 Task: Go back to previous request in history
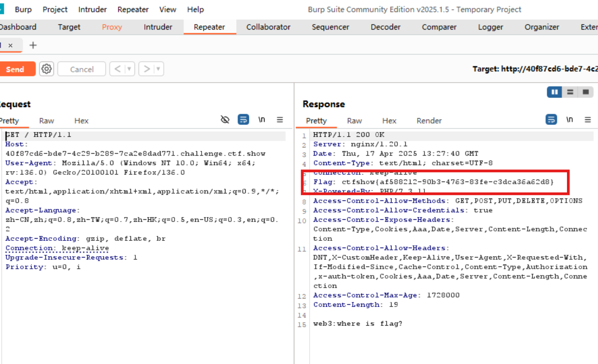coord(117,69)
